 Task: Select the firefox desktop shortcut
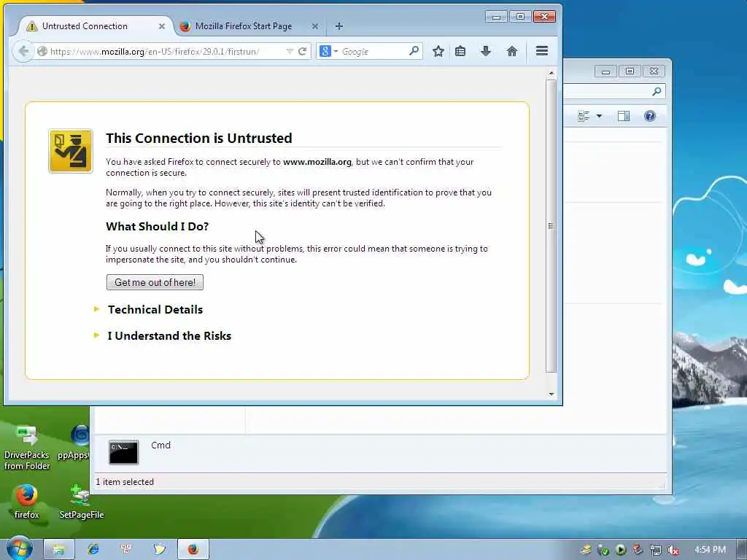(26, 502)
